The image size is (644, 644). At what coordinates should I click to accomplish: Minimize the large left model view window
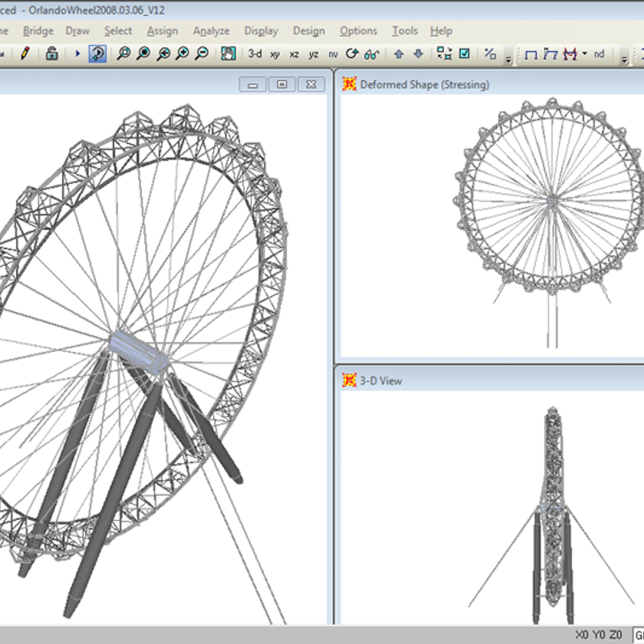(x=253, y=84)
